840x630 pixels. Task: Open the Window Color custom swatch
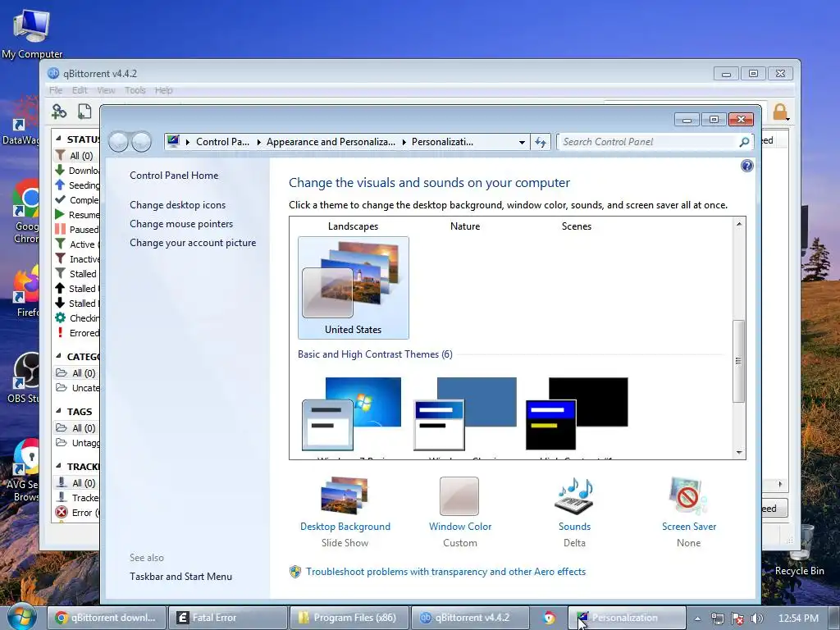point(459,496)
